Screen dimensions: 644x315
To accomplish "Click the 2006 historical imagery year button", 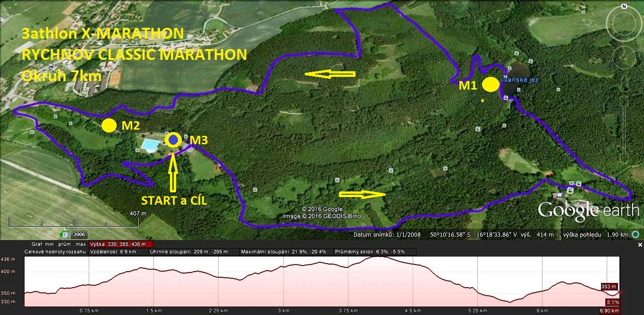I will coord(80,234).
